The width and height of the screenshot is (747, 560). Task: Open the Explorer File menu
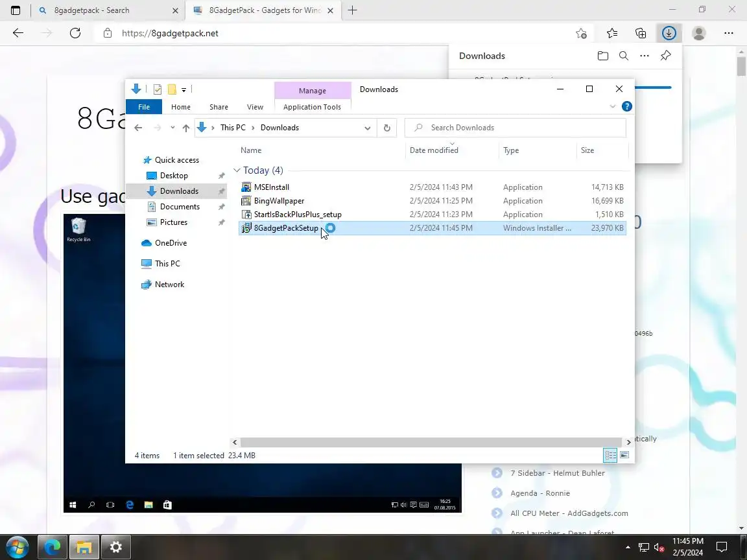(144, 107)
